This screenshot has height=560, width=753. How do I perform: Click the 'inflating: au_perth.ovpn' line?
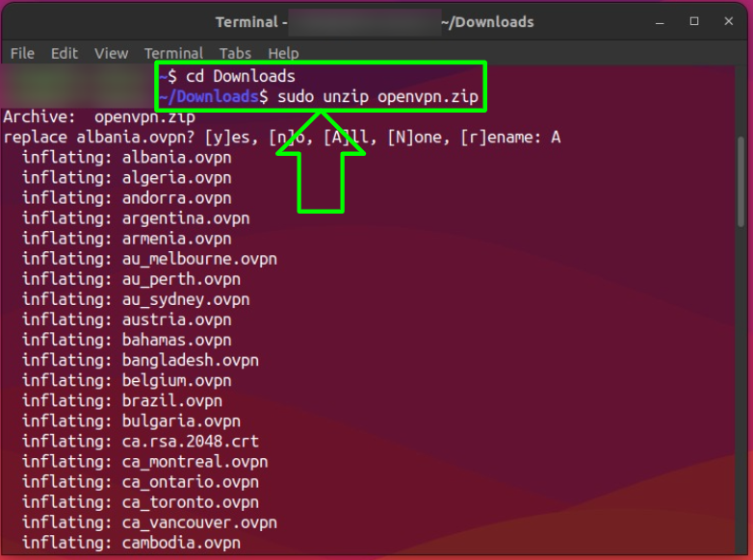131,279
